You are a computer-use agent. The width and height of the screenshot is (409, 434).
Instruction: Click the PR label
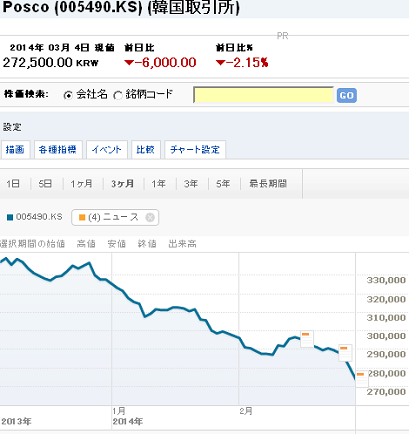point(282,36)
